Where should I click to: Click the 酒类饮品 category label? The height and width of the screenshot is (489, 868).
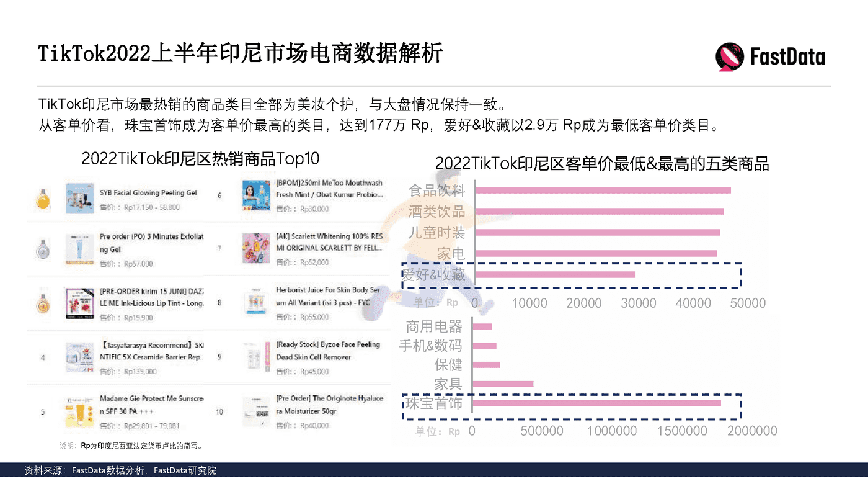[x=437, y=211]
